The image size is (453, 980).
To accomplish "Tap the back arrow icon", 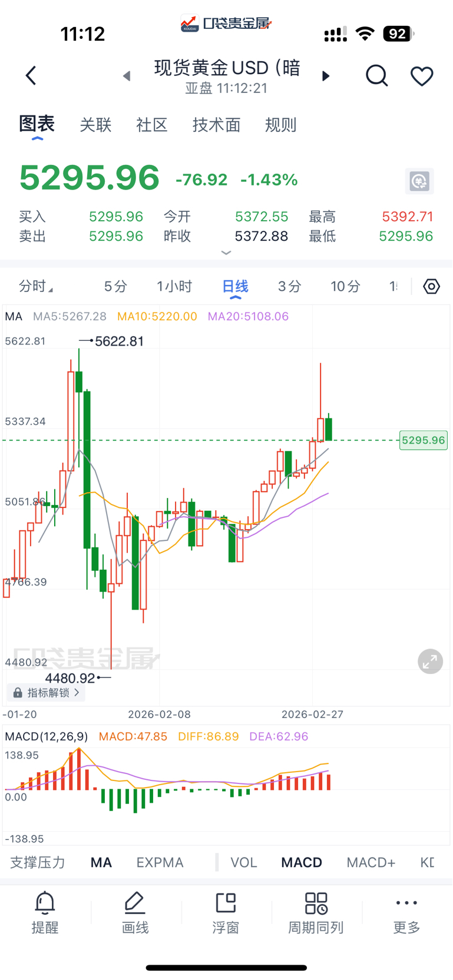I will tap(31, 76).
